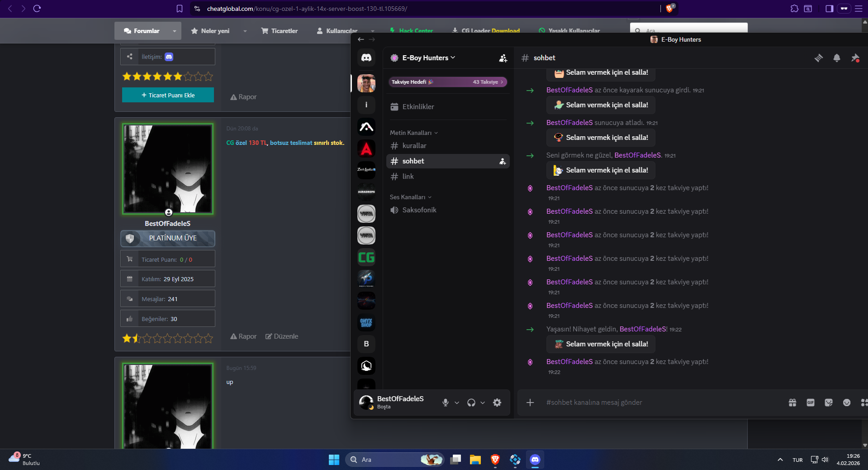Viewport: 868px width, 470px height.
Task: Open the Forumlar tab
Action: pos(142,31)
